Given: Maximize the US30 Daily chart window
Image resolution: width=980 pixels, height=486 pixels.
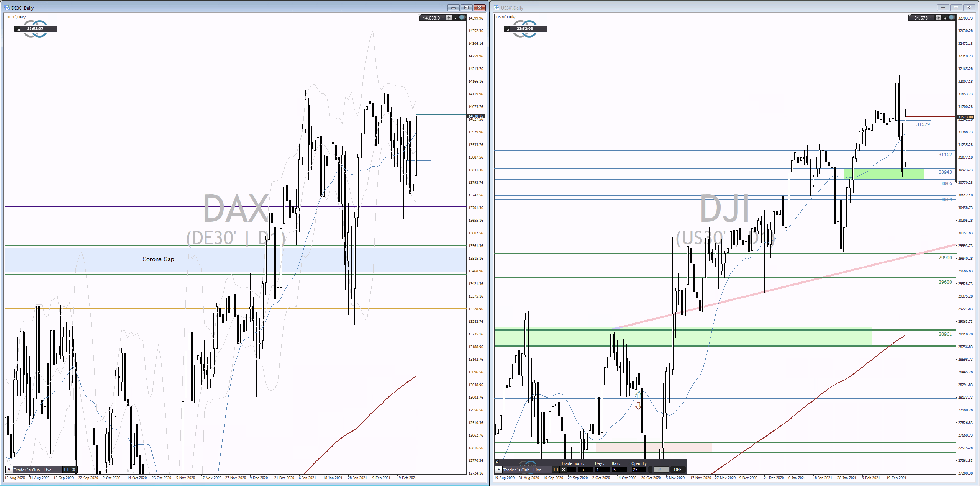Looking at the screenshot, I should 956,8.
